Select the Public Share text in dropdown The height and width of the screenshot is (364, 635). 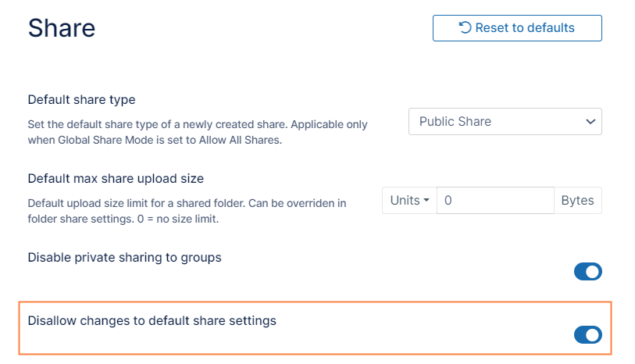coord(455,121)
